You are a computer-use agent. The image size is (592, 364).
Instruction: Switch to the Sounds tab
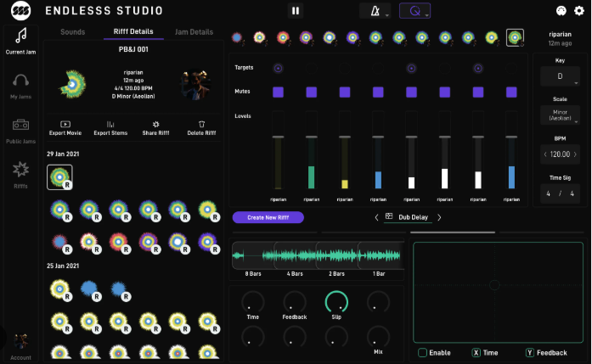pyautogui.click(x=72, y=32)
